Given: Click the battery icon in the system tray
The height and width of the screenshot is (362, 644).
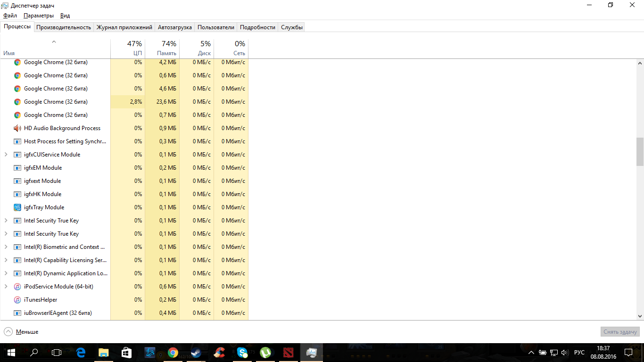Looking at the screenshot, I should pyautogui.click(x=542, y=352).
